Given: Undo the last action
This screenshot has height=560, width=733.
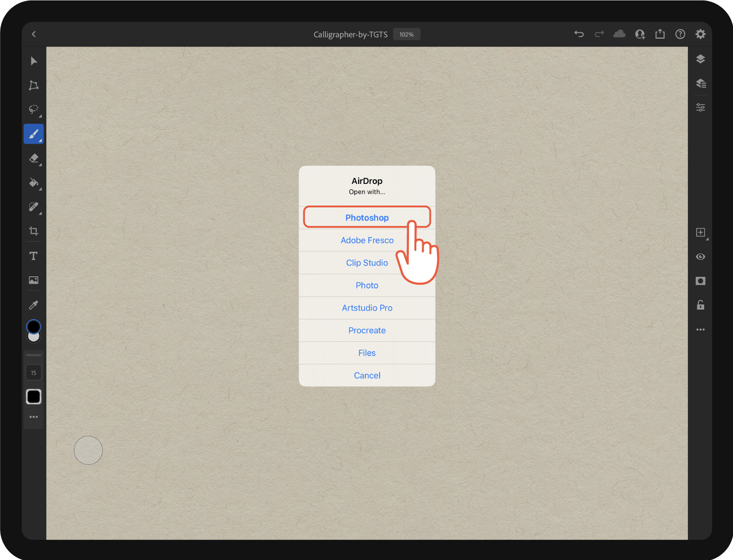Looking at the screenshot, I should click(579, 34).
